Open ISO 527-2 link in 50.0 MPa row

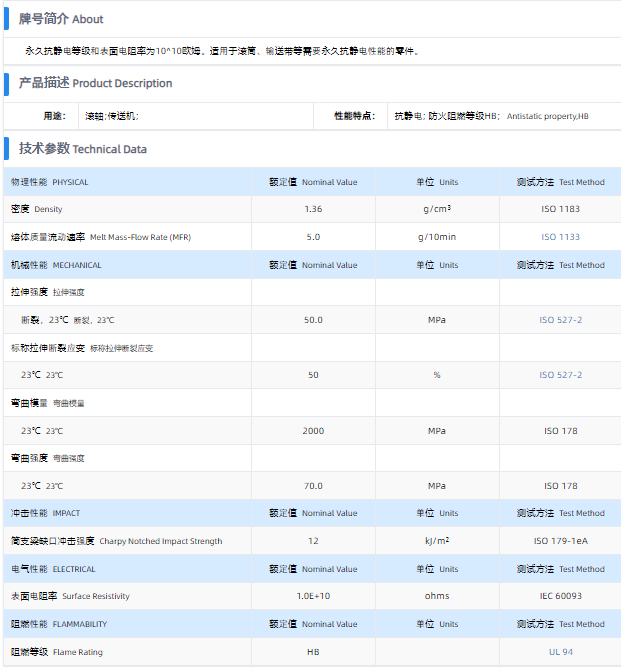[x=560, y=320]
